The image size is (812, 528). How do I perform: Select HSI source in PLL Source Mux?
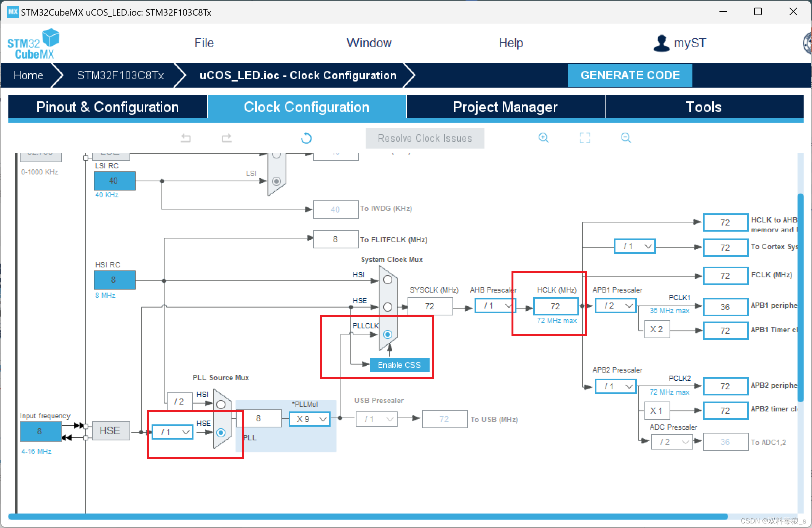pyautogui.click(x=221, y=405)
